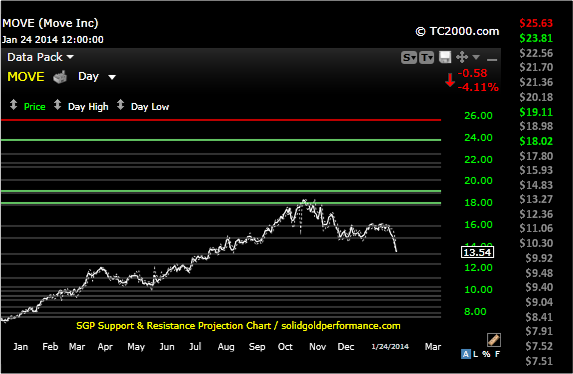Image resolution: width=573 pixels, height=374 pixels.
Task: Toggle the A arithmetic scale button
Action: point(466,354)
